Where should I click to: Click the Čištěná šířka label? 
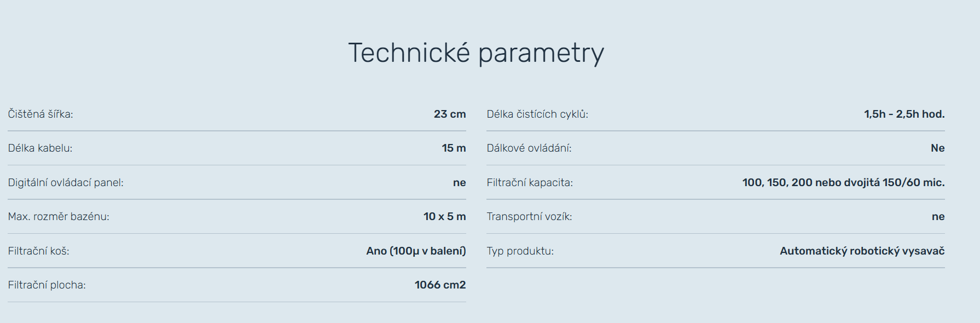click(x=40, y=114)
